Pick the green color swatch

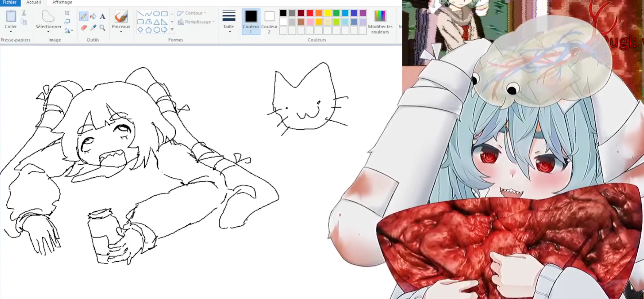pyautogui.click(x=336, y=13)
